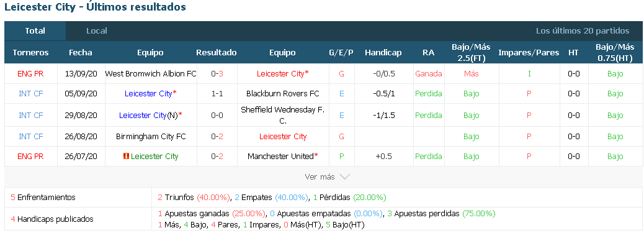Click the ENG PR tournament on 26/07/20
The width and height of the screenshot is (644, 233).
click(31, 157)
